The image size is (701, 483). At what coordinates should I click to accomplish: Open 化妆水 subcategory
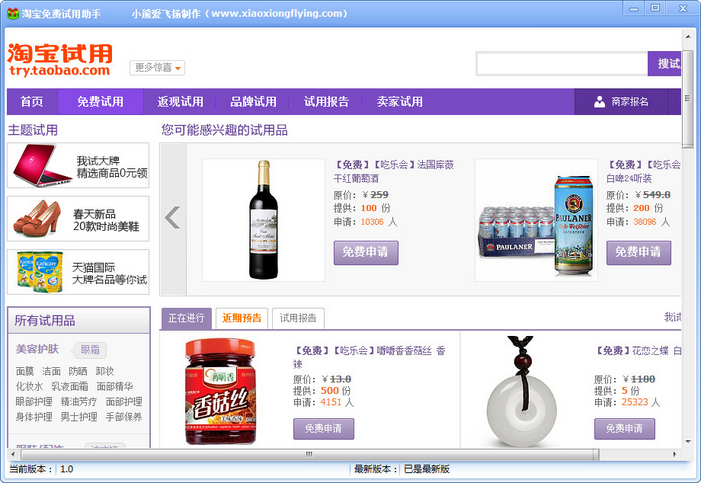[30, 386]
